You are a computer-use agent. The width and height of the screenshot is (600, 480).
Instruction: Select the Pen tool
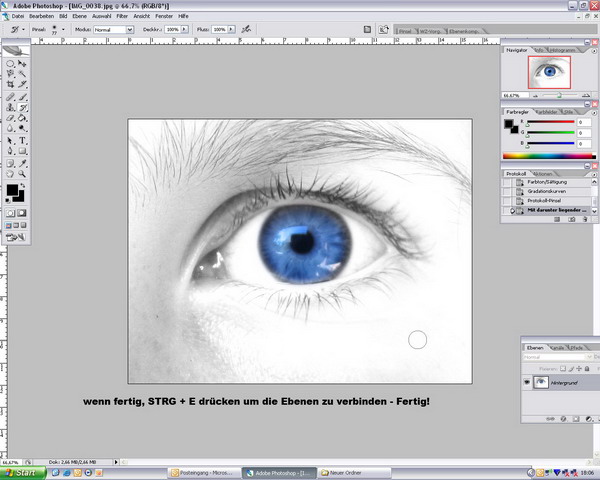coord(10,151)
